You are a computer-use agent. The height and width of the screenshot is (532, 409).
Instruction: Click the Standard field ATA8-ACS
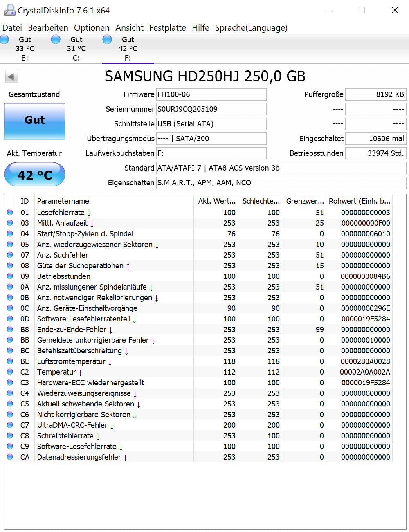pyautogui.click(x=281, y=168)
